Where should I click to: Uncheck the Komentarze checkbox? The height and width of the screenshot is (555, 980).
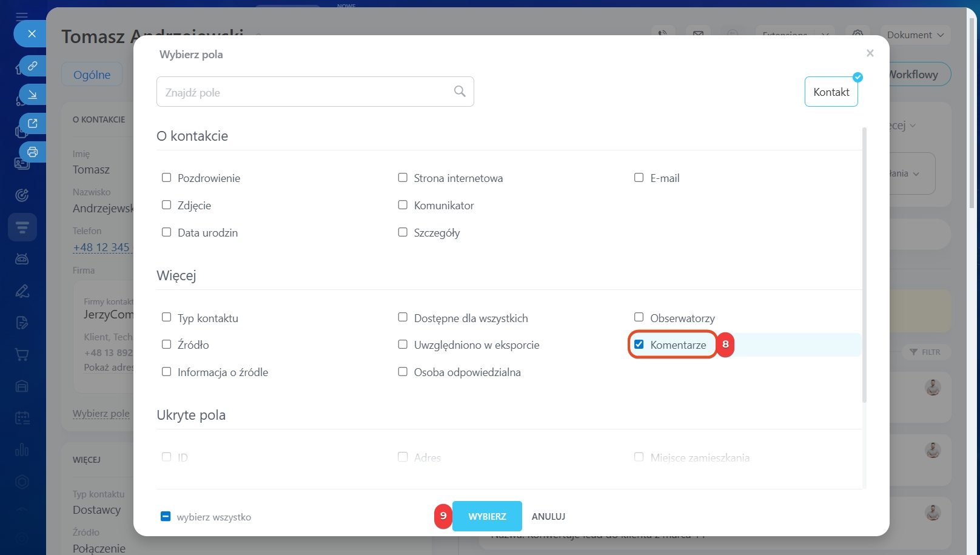pos(639,345)
